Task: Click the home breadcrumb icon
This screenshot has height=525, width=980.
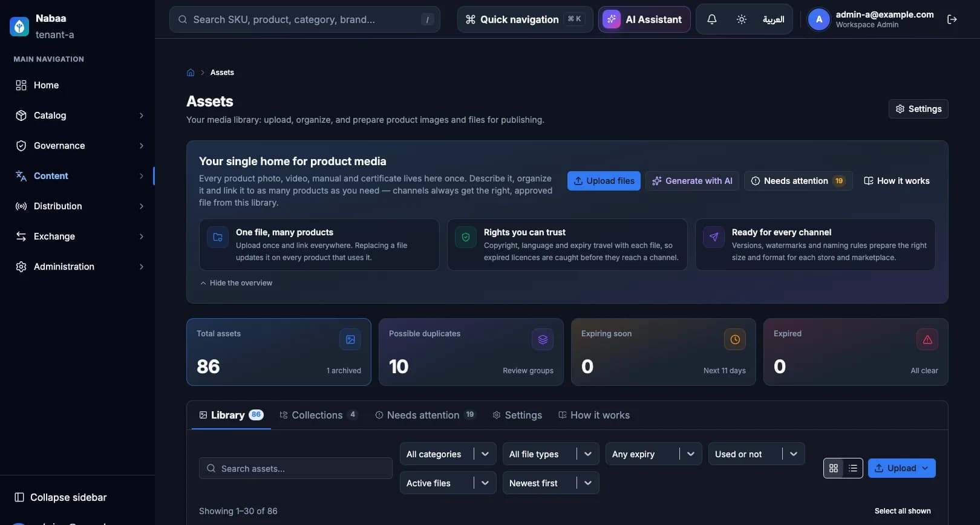Action: (x=191, y=73)
